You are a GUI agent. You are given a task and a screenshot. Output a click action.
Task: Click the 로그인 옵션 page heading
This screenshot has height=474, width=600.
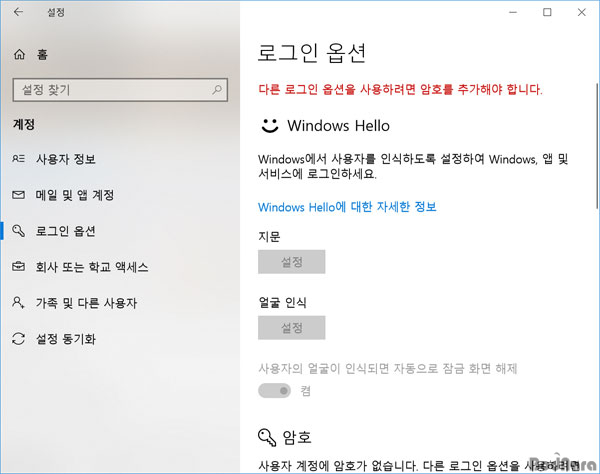312,53
